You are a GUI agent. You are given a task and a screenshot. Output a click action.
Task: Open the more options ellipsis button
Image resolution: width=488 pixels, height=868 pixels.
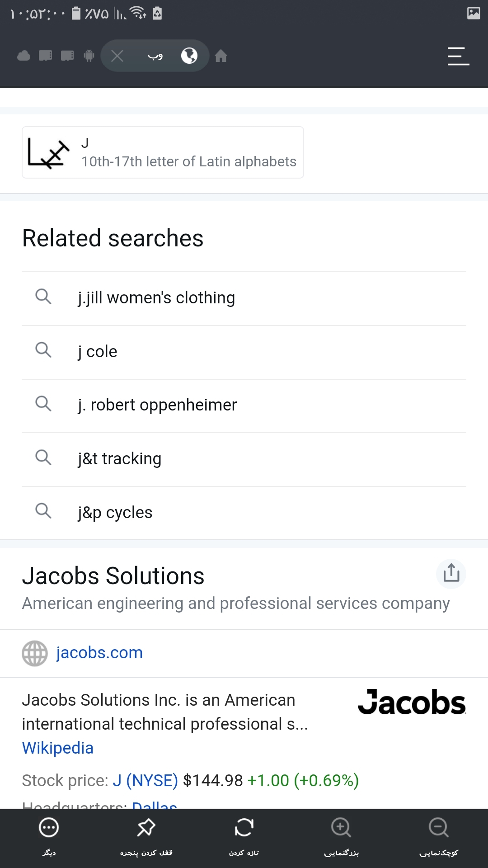[x=49, y=828]
